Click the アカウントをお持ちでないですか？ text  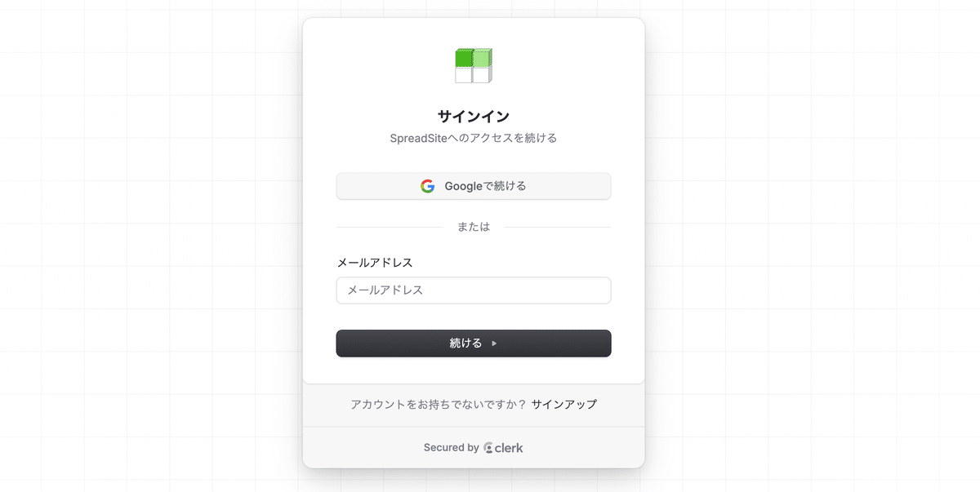tap(439, 404)
